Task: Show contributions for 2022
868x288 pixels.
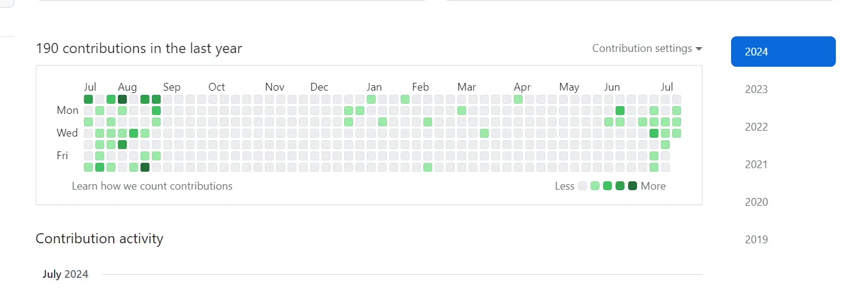Action: click(756, 127)
